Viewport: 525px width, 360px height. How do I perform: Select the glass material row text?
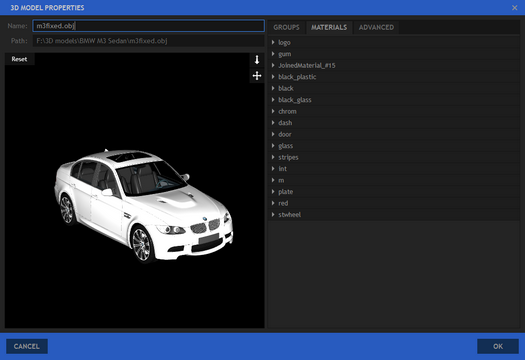[x=285, y=146]
